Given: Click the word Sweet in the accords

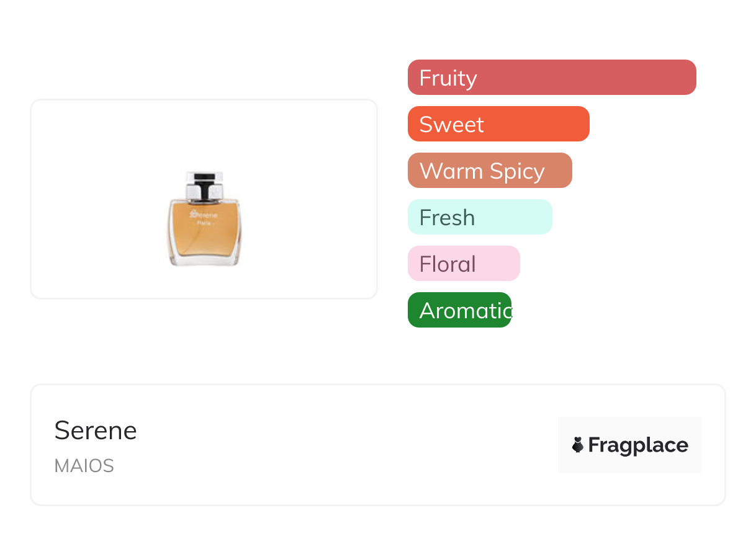Looking at the screenshot, I should (x=451, y=125).
